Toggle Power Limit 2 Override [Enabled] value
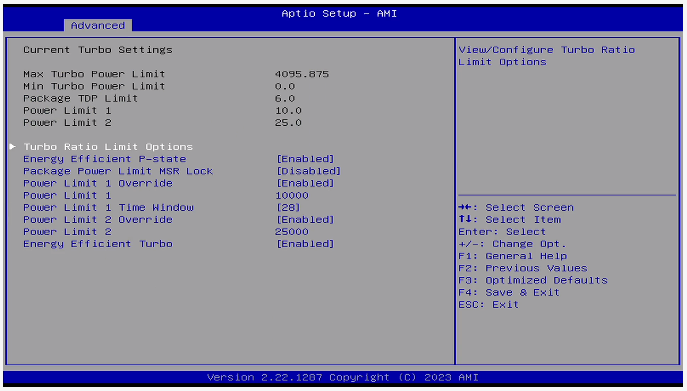687x391 pixels. click(x=305, y=220)
